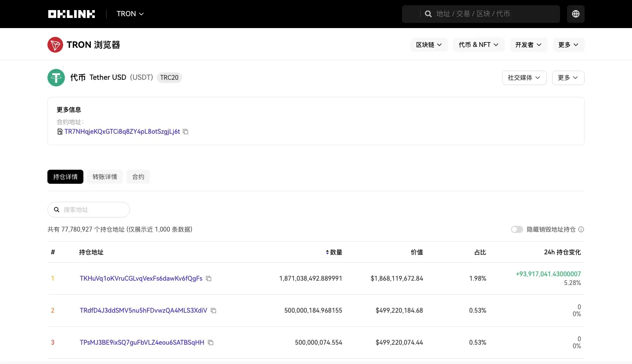Image resolution: width=632 pixels, height=364 pixels.
Task: Click the 1.98% share cell
Action: pyautogui.click(x=478, y=278)
